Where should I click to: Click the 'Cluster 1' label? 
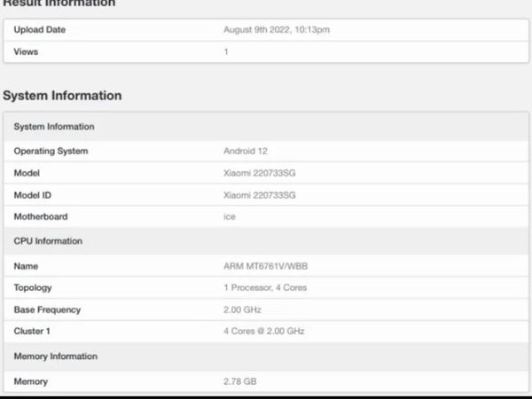[x=32, y=331]
